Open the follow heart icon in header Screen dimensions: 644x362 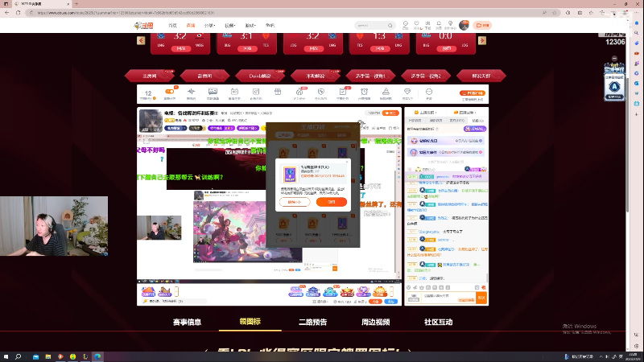coord(416,25)
